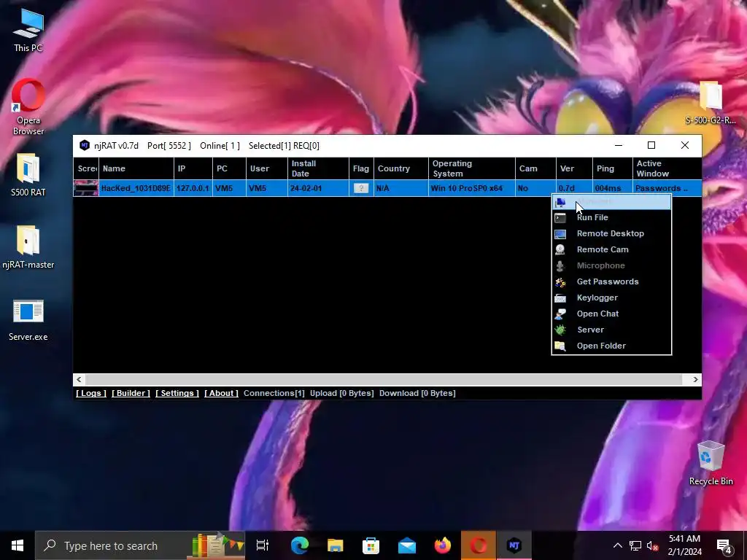The height and width of the screenshot is (560, 747).
Task: Click the unknown flag icon in the Flag column
Action: click(361, 188)
